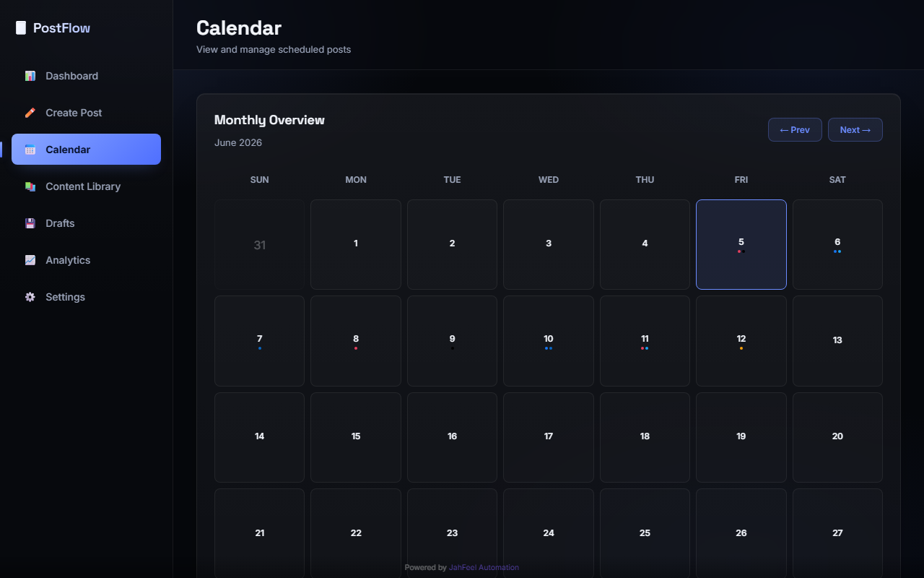Go to previous month with Prev button
Screen dimensions: 924x578
[x=795, y=130]
